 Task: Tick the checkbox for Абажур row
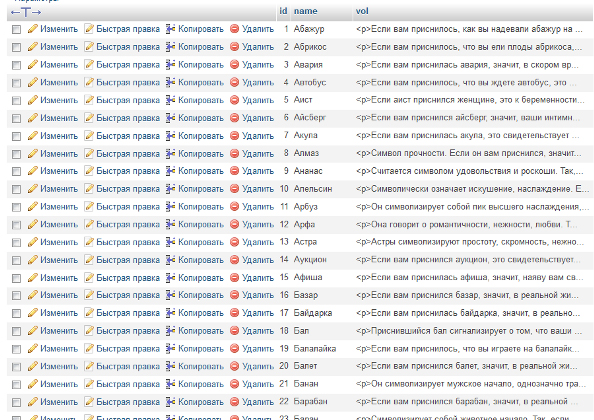coord(16,30)
